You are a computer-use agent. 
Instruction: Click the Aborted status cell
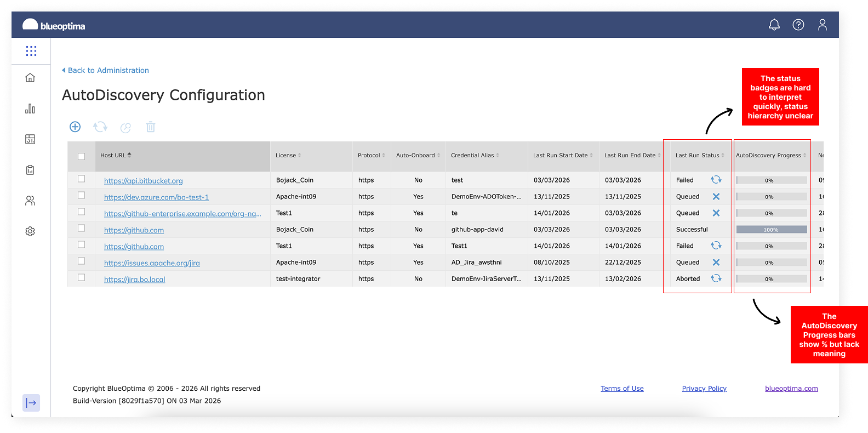688,278
